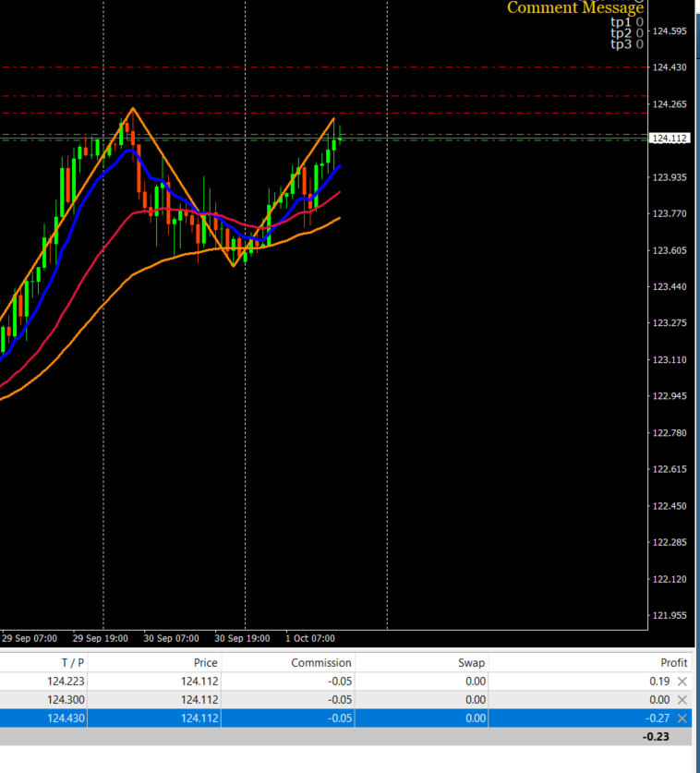Close the trade with 0.19 profit

pyautogui.click(x=682, y=682)
